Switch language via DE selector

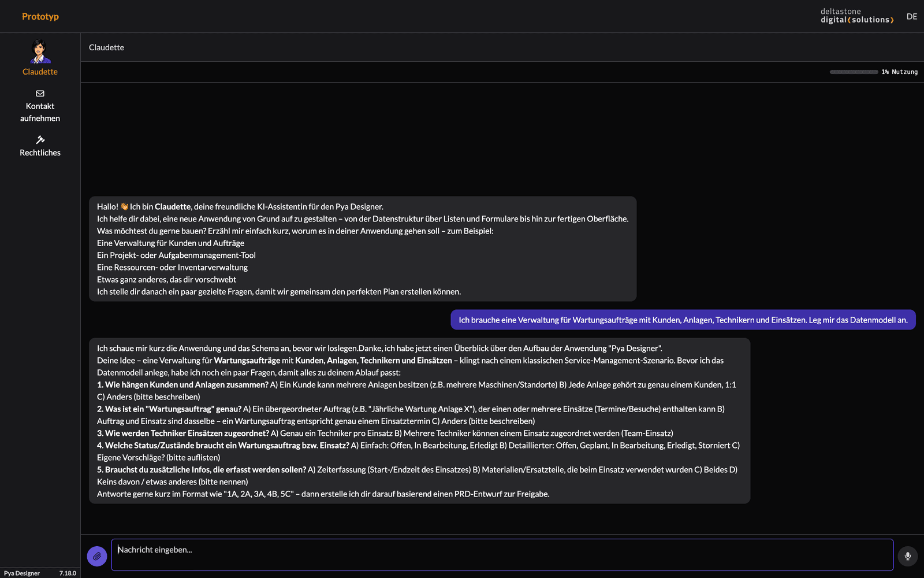[x=912, y=16]
